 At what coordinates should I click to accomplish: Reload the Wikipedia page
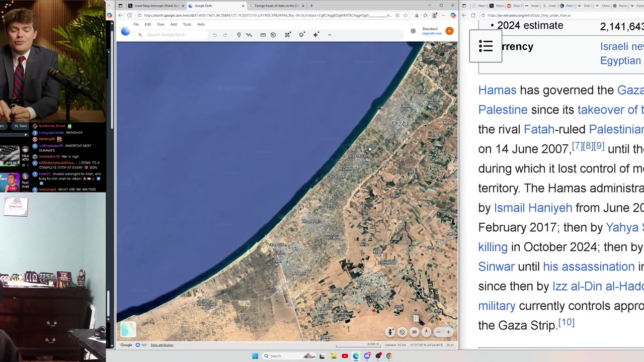pyautogui.click(x=473, y=15)
